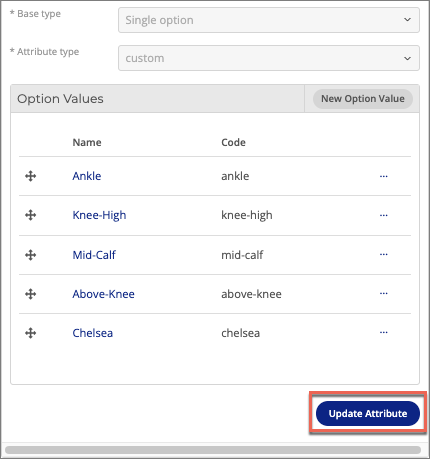Image resolution: width=430 pixels, height=459 pixels.
Task: Open the Knee-High option value link
Action: click(x=99, y=215)
